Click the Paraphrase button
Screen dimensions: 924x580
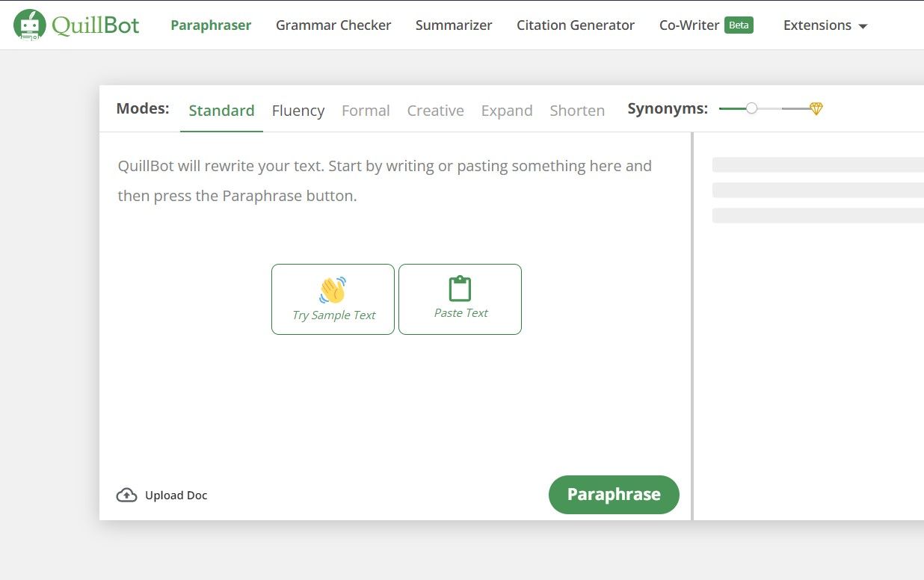click(x=614, y=495)
